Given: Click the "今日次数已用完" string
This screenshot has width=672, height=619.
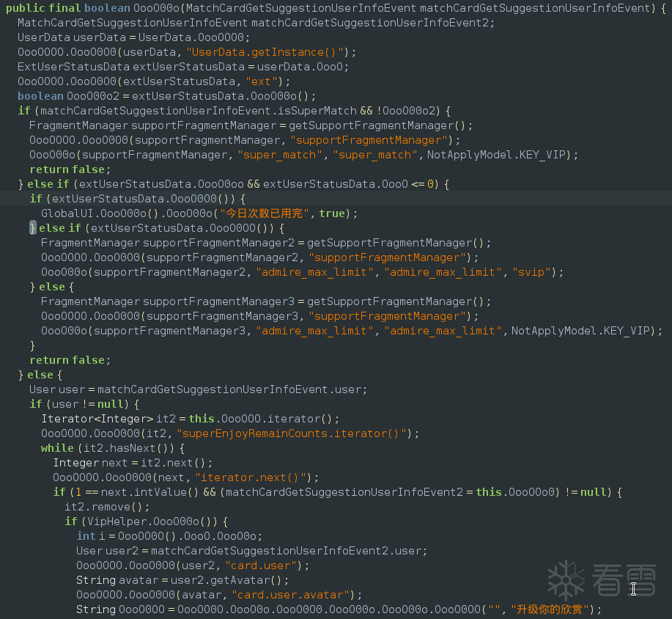Looking at the screenshot, I should coord(264,213).
